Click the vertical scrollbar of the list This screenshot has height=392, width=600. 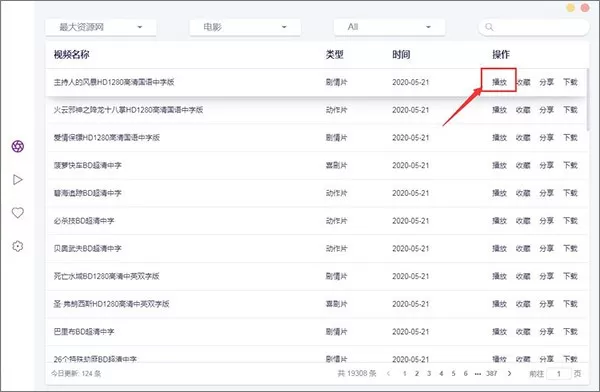(x=587, y=100)
